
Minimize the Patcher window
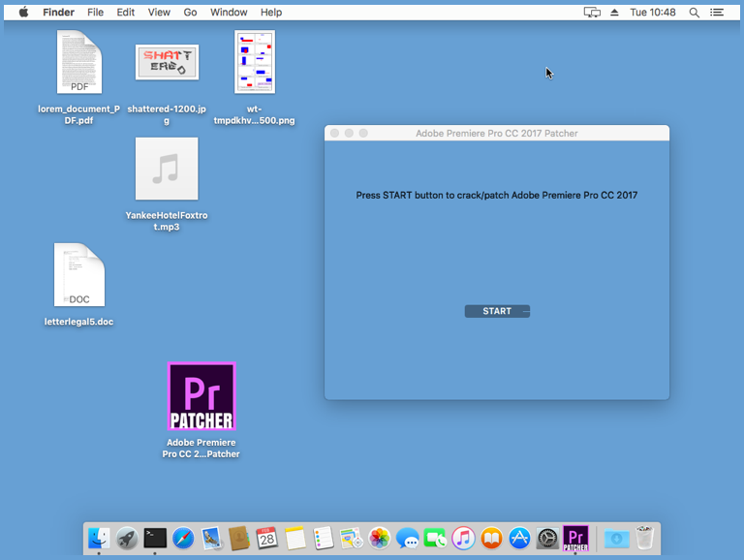[x=349, y=134]
